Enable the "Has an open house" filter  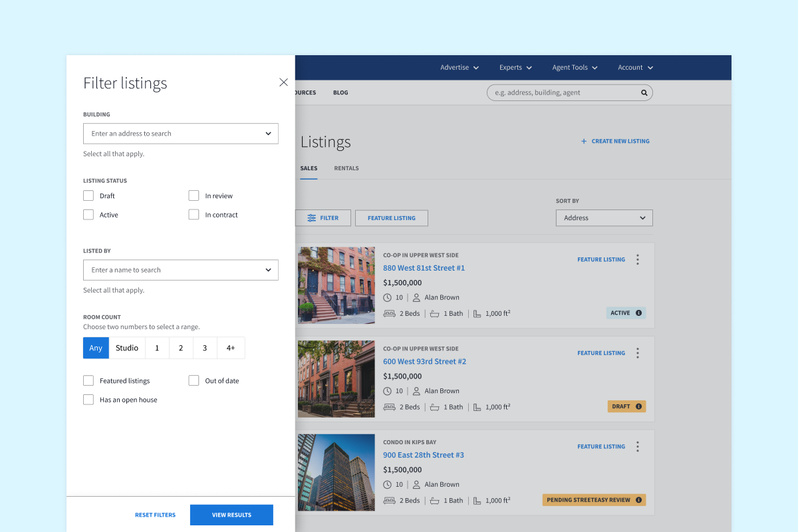(x=88, y=399)
